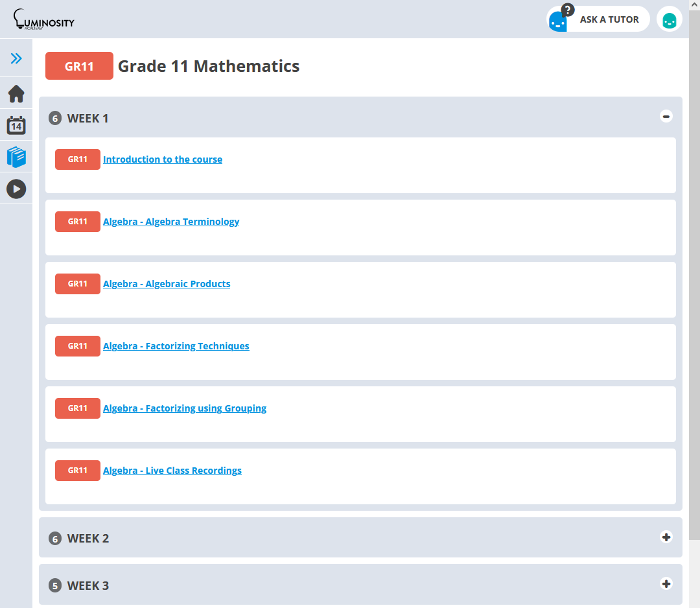700x608 pixels.
Task: Open the calendar icon in sidebar
Action: [16, 125]
